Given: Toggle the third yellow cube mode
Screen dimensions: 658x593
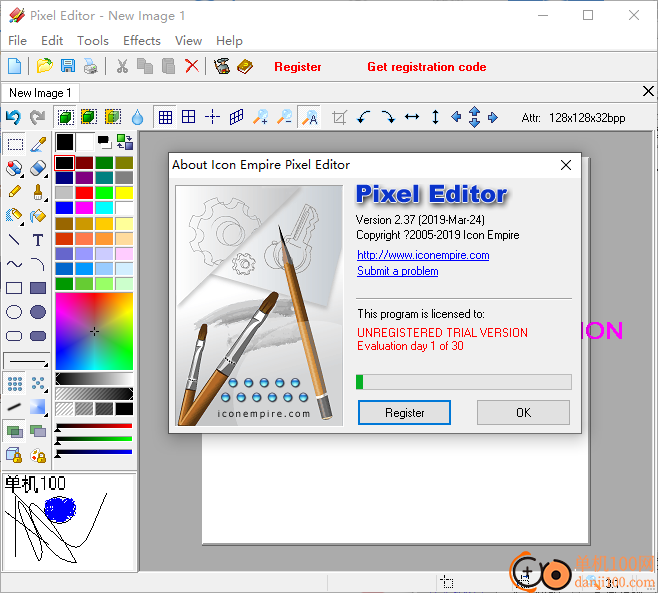Looking at the screenshot, I should (112, 117).
